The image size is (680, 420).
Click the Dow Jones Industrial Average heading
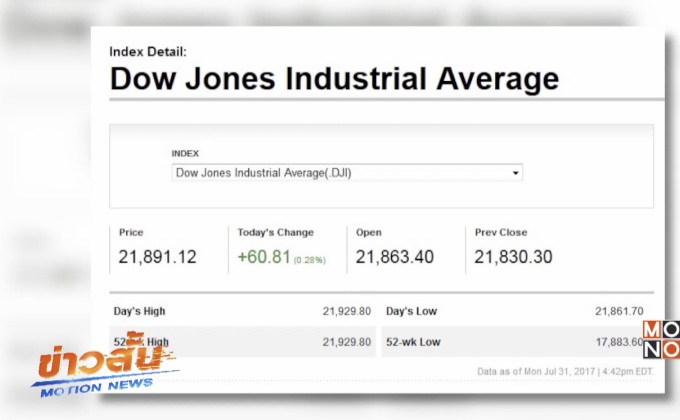coord(334,78)
